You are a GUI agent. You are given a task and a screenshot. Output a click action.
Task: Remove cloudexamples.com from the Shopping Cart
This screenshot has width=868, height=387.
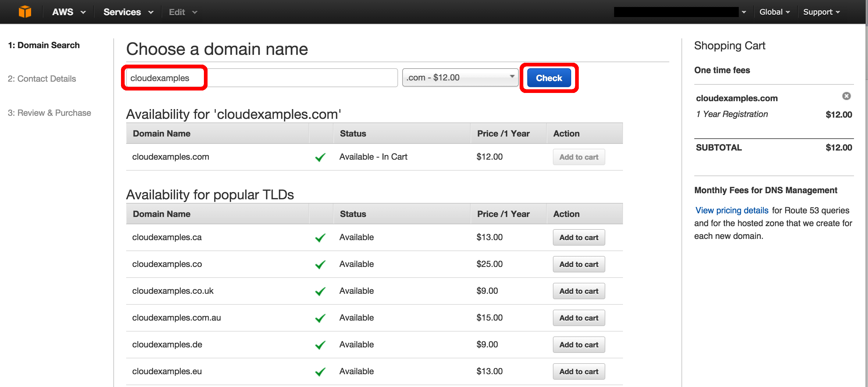pyautogui.click(x=846, y=96)
